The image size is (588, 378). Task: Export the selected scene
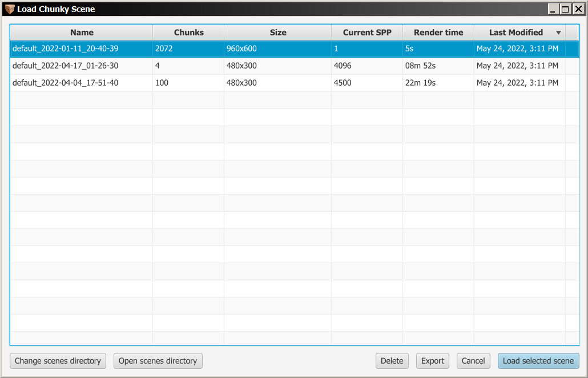pos(432,360)
